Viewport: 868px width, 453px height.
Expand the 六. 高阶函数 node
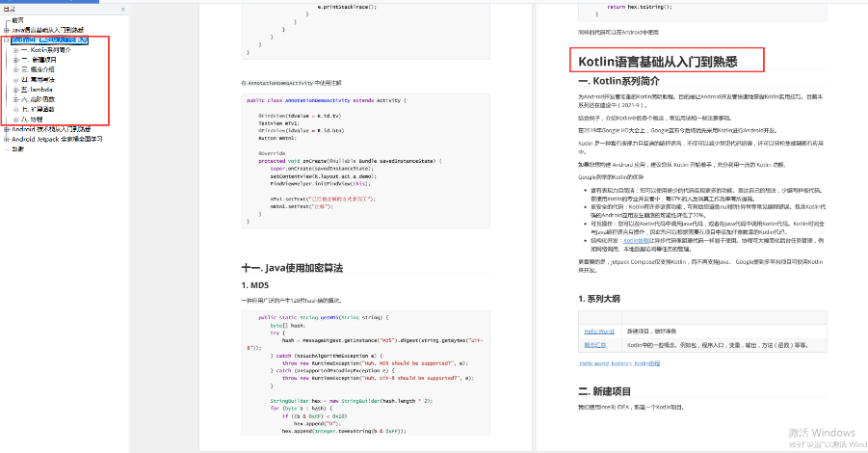pos(16,99)
